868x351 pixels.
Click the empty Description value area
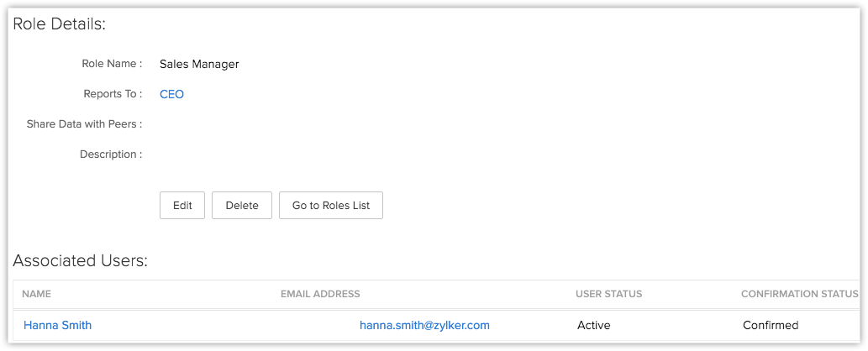point(252,155)
